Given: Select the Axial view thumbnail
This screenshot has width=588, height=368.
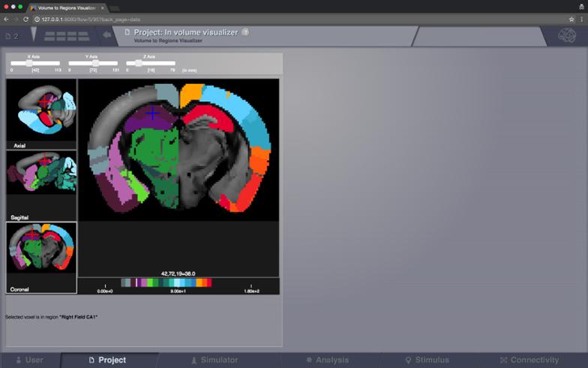Looking at the screenshot, I should pos(41,113).
